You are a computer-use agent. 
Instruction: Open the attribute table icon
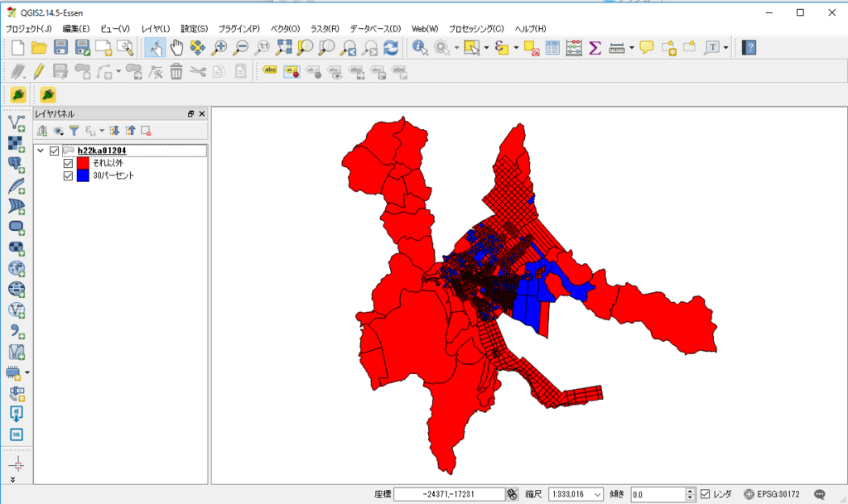tap(552, 47)
